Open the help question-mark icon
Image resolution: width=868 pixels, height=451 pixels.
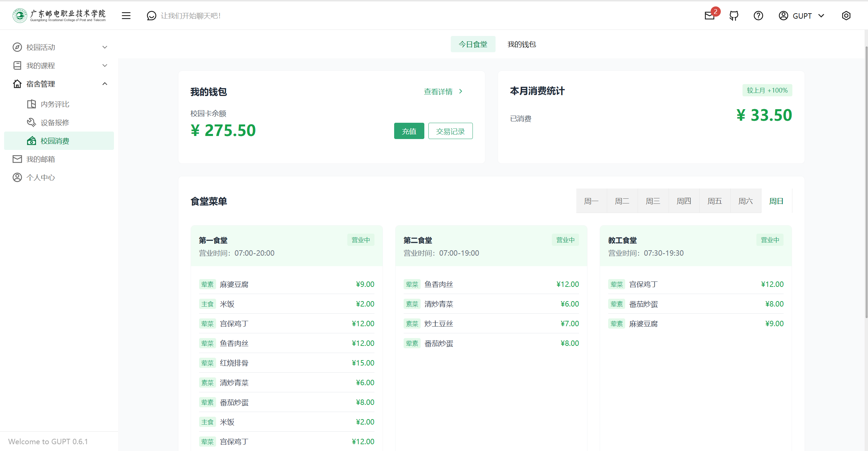[758, 16]
